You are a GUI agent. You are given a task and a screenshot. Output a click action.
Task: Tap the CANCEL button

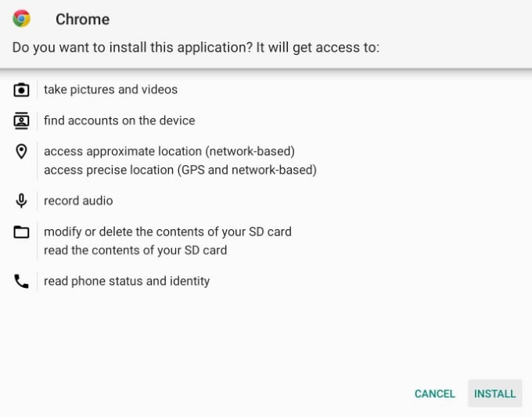pyautogui.click(x=435, y=394)
